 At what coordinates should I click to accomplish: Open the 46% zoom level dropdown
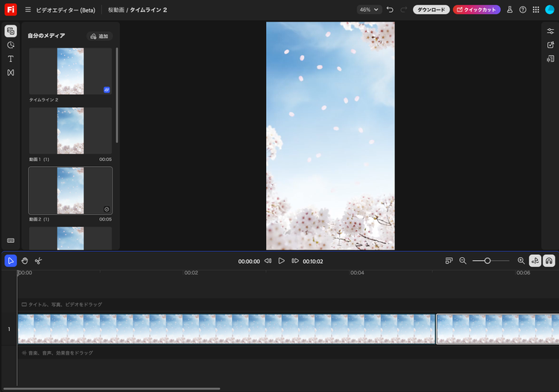[x=368, y=10]
